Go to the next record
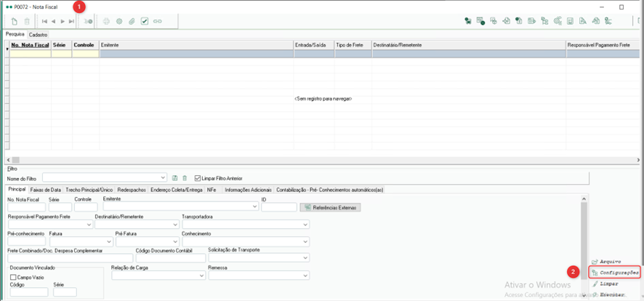Viewport: 644px width, 301px height. (x=63, y=21)
